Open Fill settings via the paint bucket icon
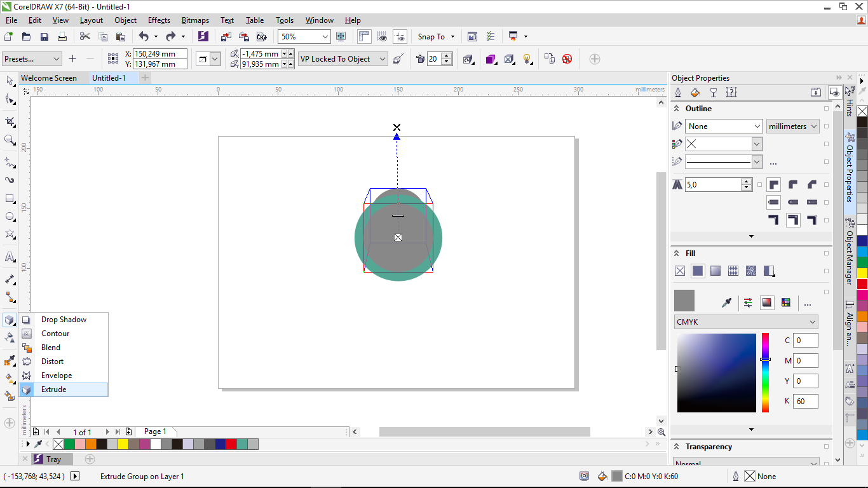 click(x=695, y=92)
